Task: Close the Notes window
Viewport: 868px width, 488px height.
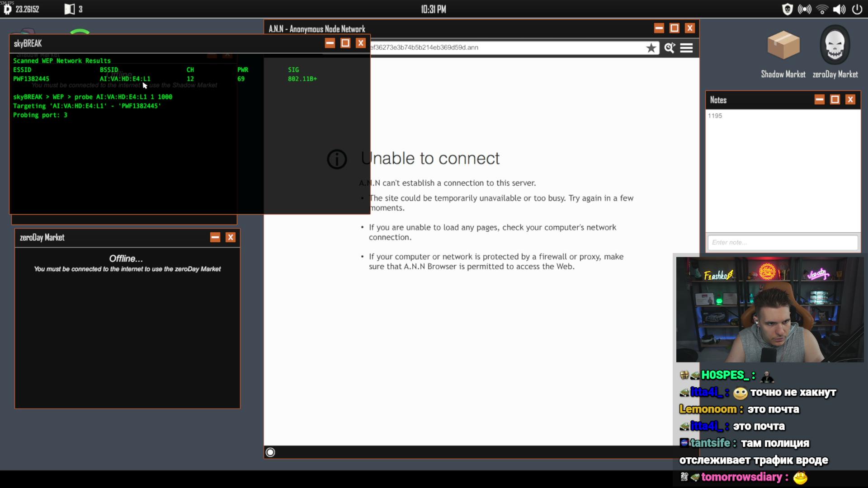Action: click(x=850, y=100)
